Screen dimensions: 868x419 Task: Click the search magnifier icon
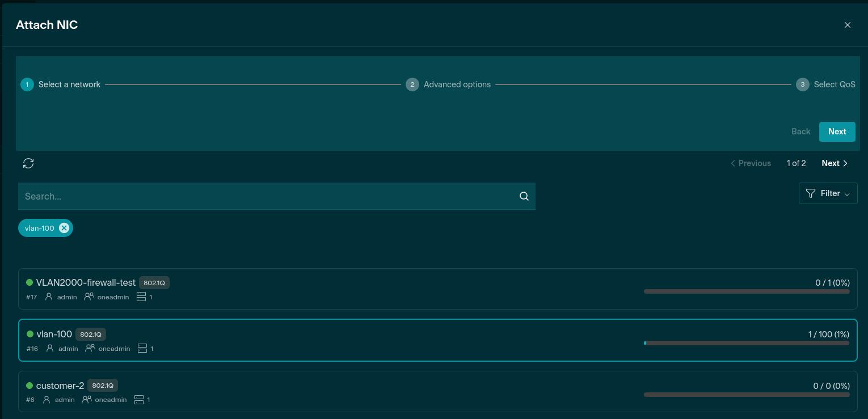point(524,196)
